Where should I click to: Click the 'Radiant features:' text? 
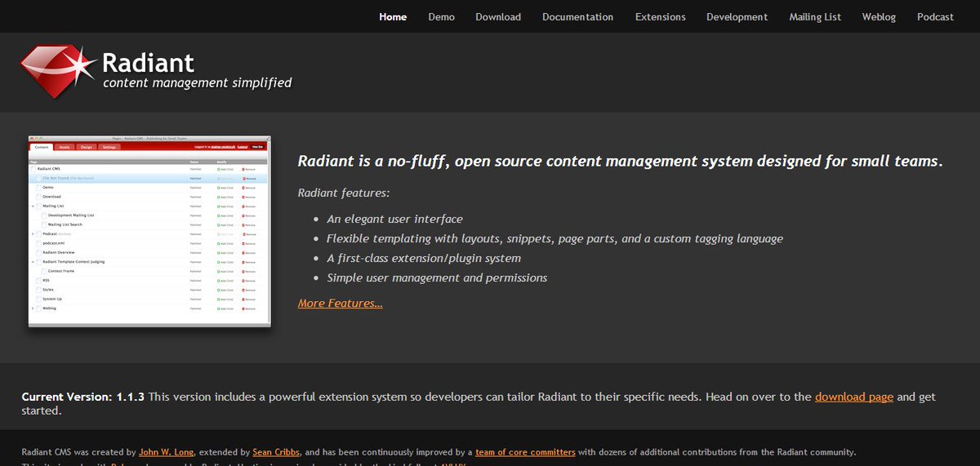click(x=344, y=193)
